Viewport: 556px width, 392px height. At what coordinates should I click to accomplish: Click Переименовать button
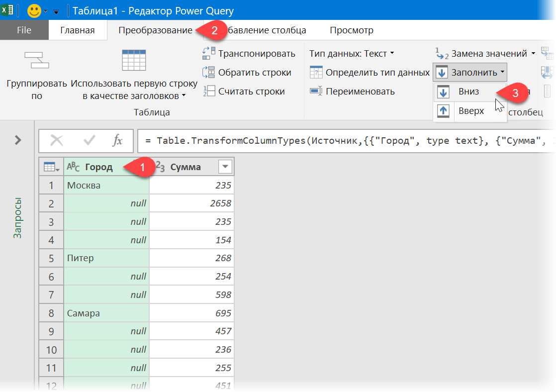point(352,91)
